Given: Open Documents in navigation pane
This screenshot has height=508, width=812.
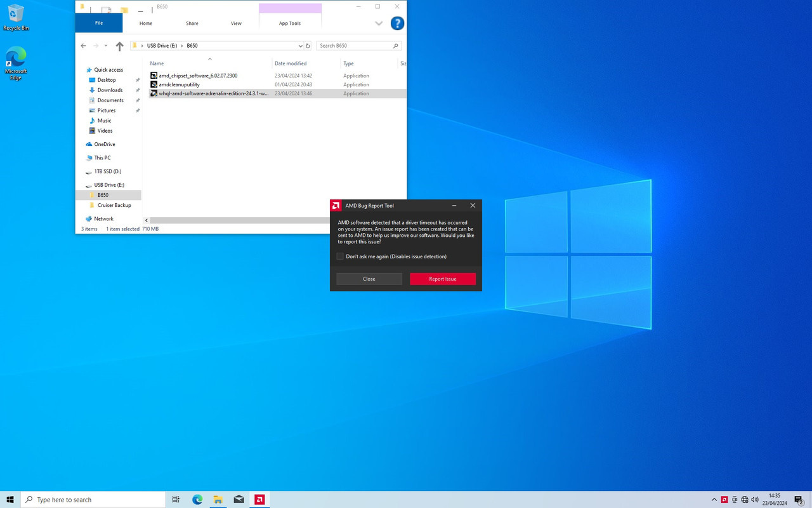Looking at the screenshot, I should pos(110,100).
